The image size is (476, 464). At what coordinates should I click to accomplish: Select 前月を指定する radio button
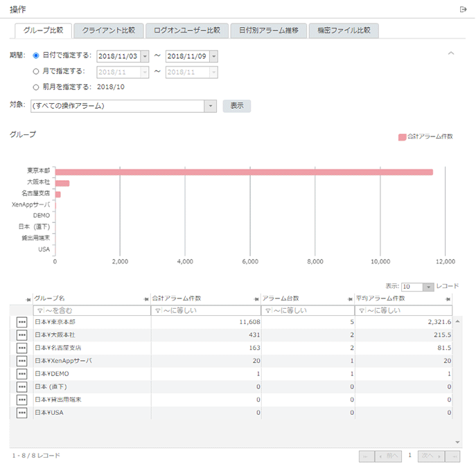coord(36,87)
